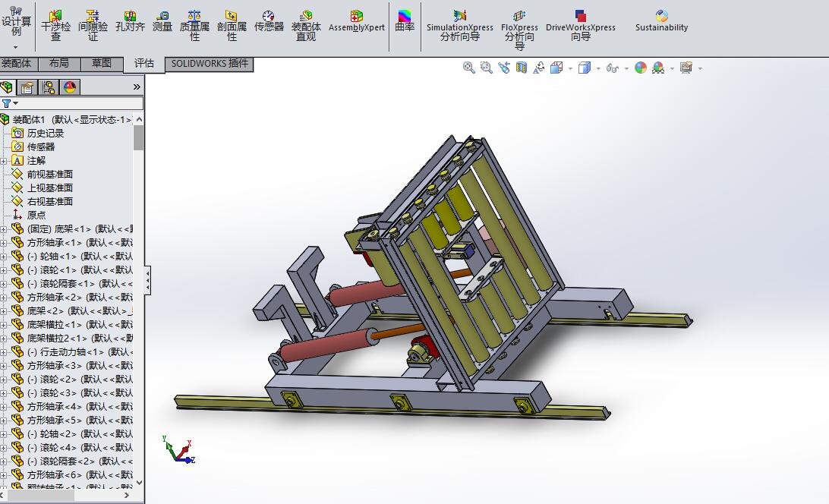Open PropertyManager tab icon

click(x=27, y=87)
